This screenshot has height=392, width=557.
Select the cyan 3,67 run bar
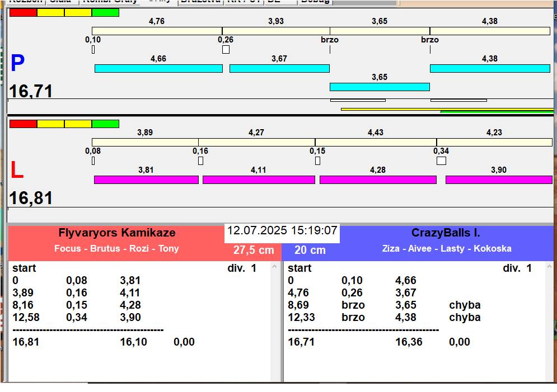pos(279,68)
